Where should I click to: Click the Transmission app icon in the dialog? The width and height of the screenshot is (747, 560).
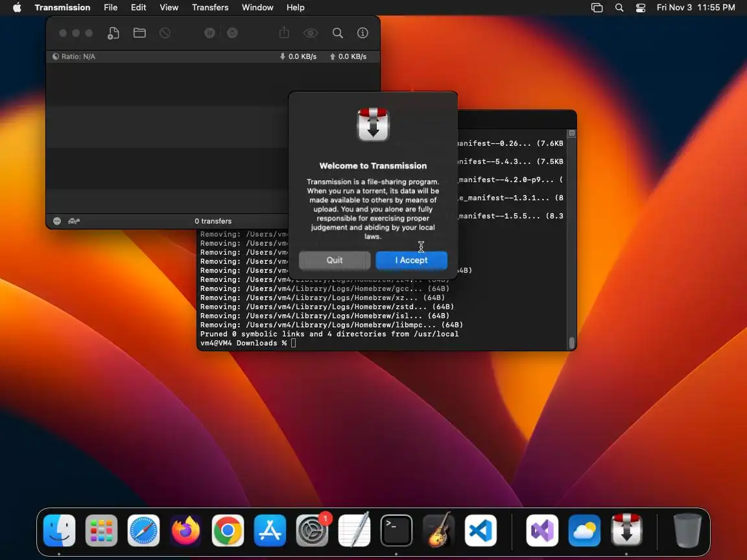[x=373, y=124]
